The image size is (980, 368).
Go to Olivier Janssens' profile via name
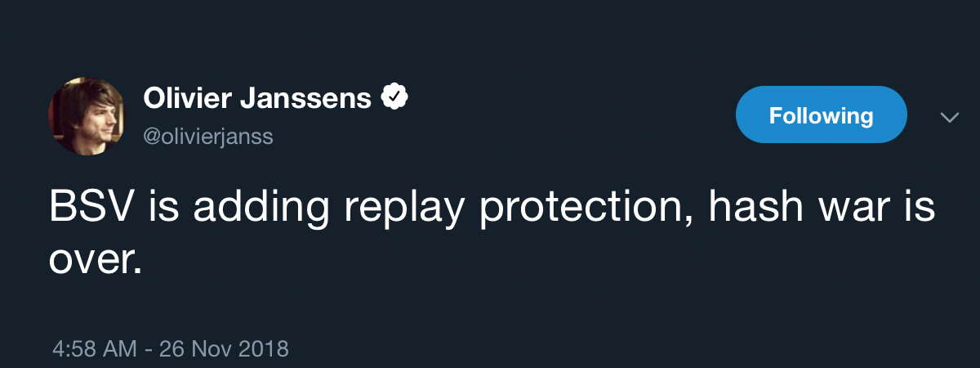[x=258, y=99]
